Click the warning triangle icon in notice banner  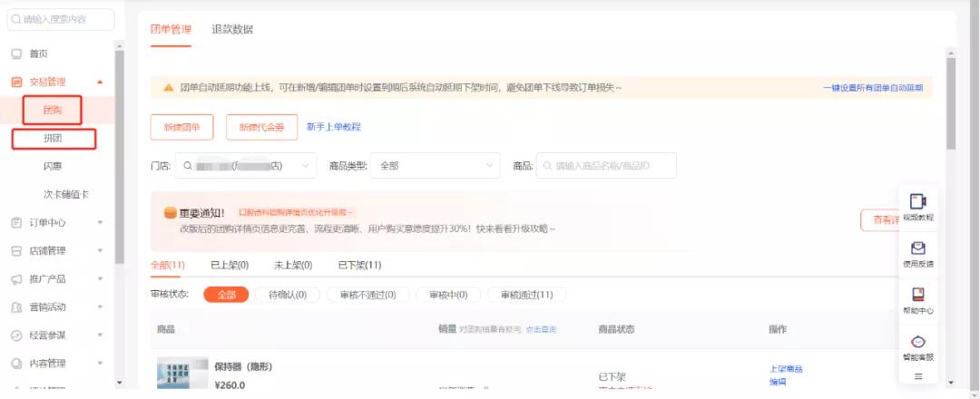coord(168,88)
